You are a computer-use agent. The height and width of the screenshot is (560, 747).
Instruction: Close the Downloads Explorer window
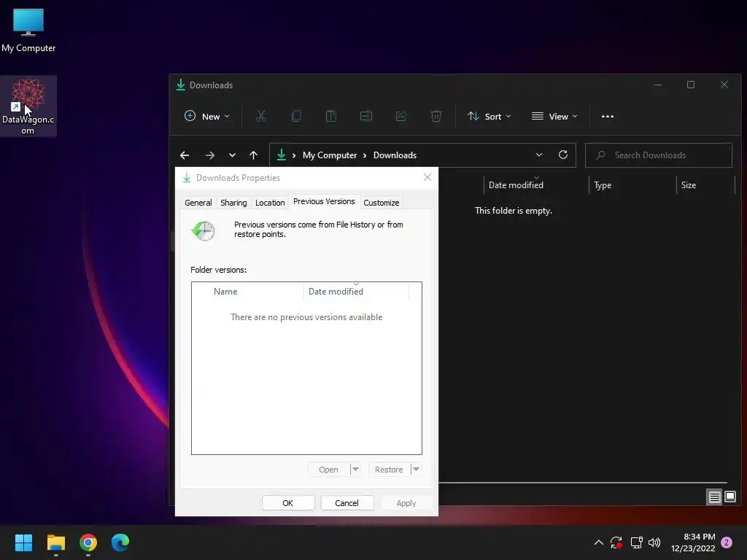pos(724,85)
